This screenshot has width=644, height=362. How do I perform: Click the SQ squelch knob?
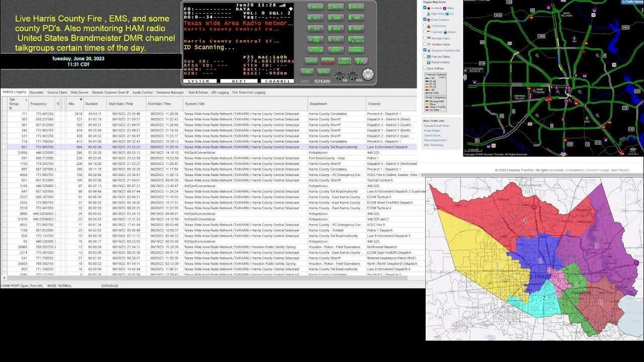[340, 75]
